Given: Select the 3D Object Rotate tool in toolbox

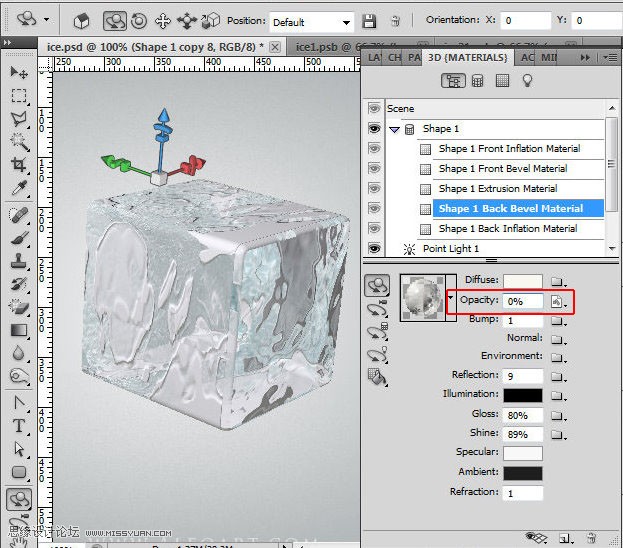Looking at the screenshot, I should tap(19, 499).
